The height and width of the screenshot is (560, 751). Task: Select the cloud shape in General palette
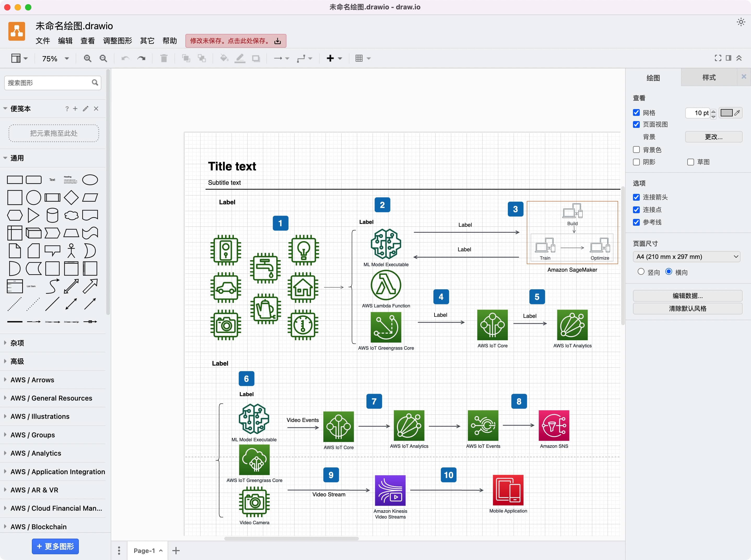point(71,215)
